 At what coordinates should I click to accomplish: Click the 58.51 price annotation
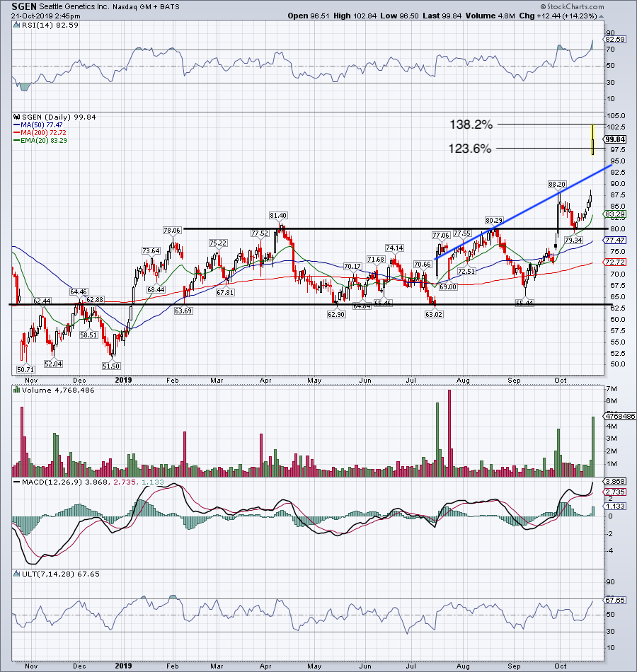tap(88, 335)
